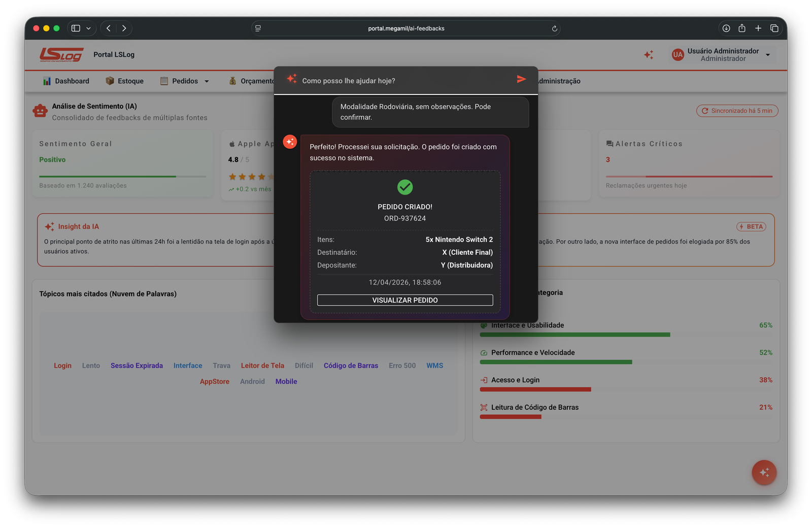
Task: Expand the Pedidos dropdown menu
Action: pyautogui.click(x=207, y=81)
